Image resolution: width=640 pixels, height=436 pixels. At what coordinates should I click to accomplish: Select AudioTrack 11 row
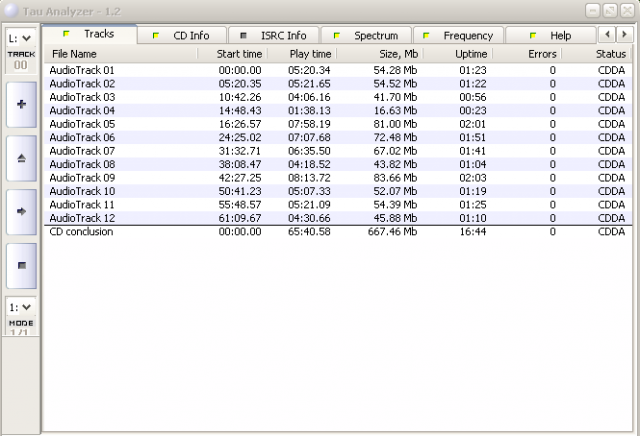coord(338,205)
